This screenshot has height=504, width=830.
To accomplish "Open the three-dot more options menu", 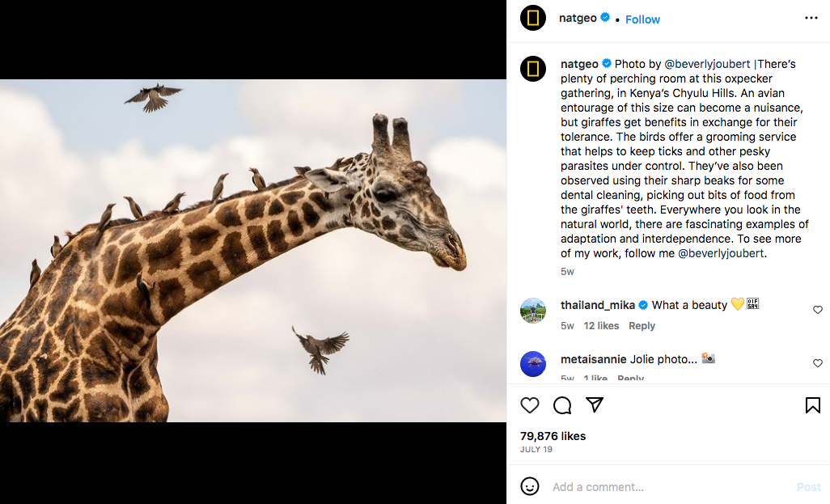I will pyautogui.click(x=811, y=18).
